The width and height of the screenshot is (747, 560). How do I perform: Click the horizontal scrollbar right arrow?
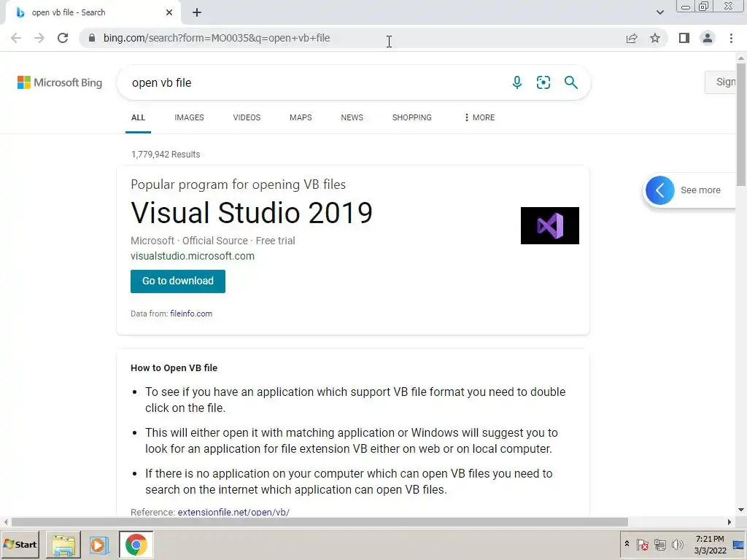[x=729, y=522]
